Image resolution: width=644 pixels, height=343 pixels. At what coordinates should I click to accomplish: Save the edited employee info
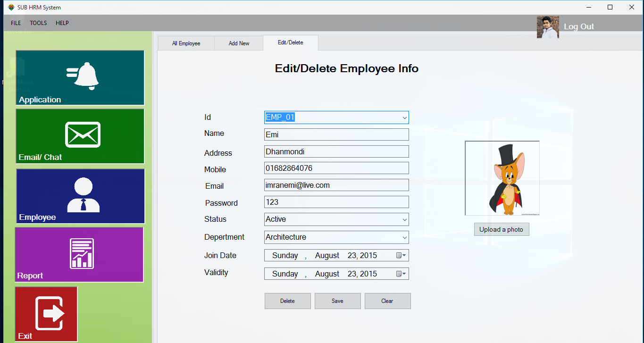tap(337, 301)
